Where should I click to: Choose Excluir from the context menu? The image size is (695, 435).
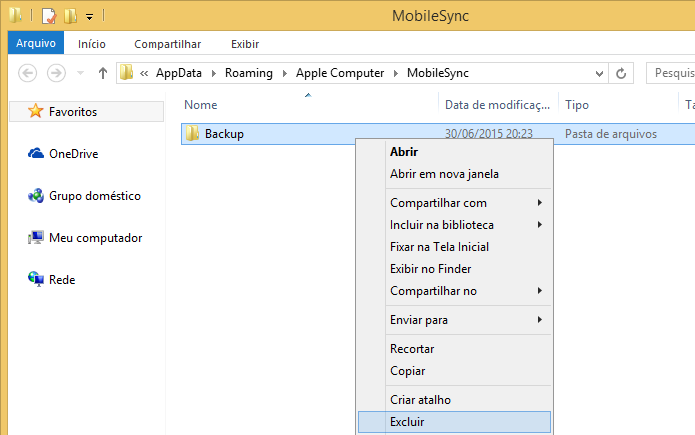pos(454,422)
